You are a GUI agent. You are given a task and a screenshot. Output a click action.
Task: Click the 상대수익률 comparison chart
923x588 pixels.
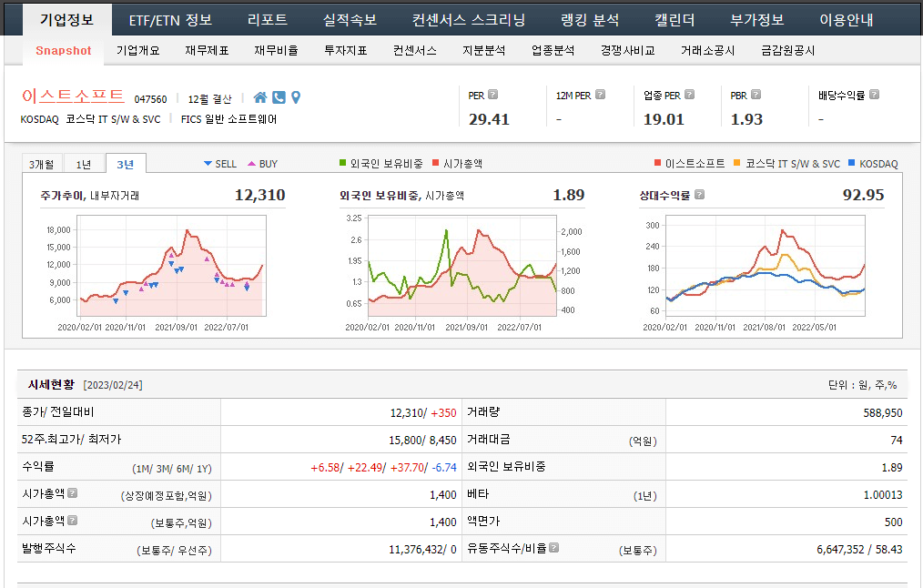tap(766, 266)
